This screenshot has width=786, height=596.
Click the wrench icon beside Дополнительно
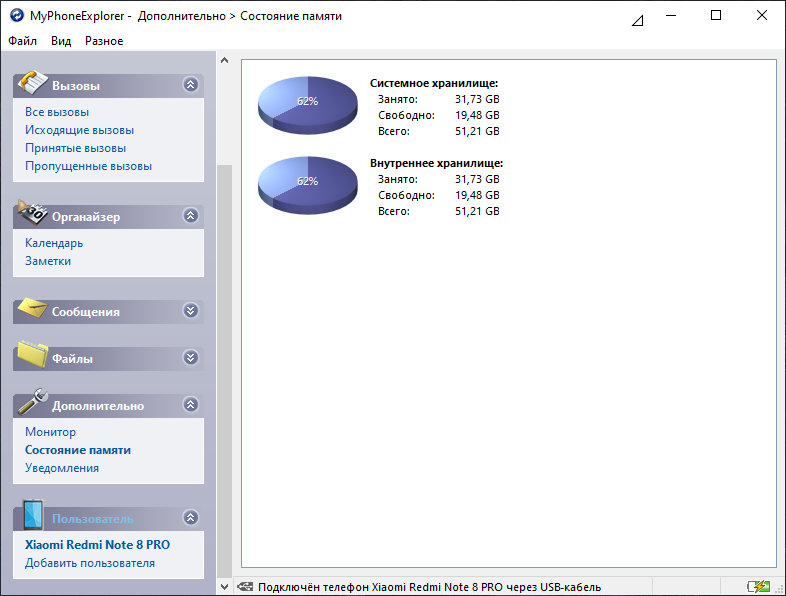[x=33, y=402]
